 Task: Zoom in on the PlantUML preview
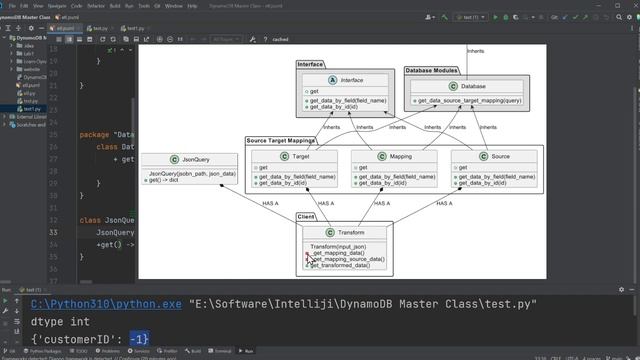160,39
